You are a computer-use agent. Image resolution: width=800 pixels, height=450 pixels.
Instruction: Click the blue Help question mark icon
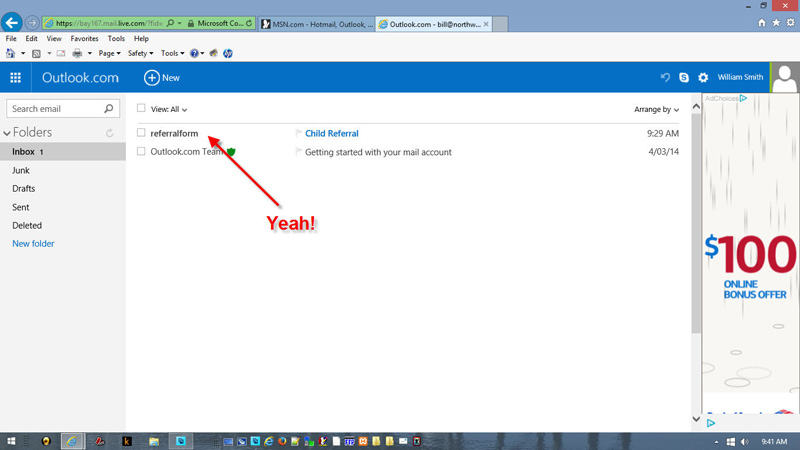point(194,53)
